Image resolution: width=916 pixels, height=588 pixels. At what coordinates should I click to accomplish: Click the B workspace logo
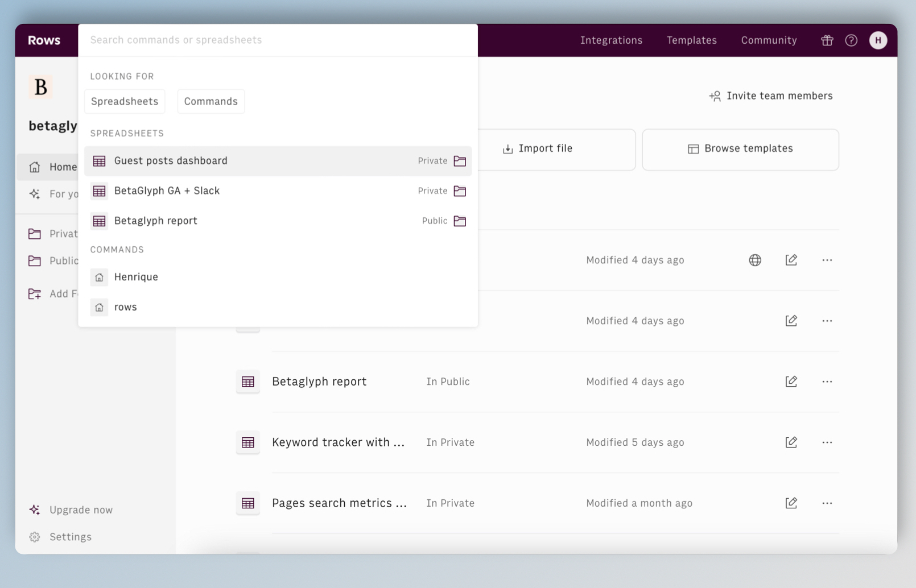coord(41,87)
